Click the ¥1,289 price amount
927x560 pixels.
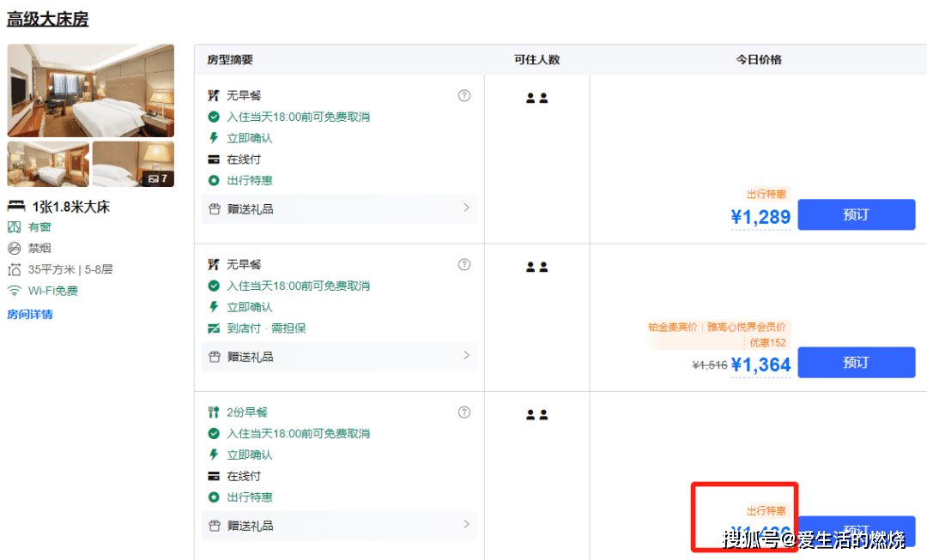pos(760,217)
